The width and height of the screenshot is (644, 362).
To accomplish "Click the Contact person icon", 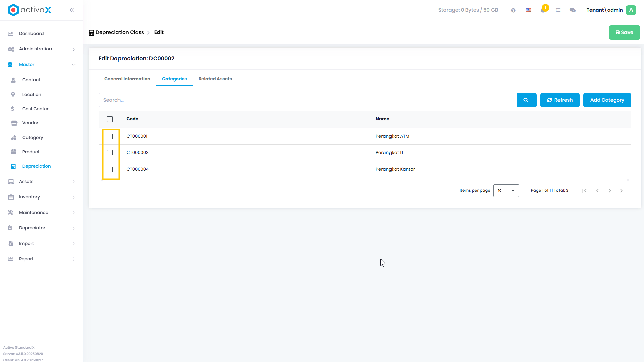I will click(x=13, y=80).
